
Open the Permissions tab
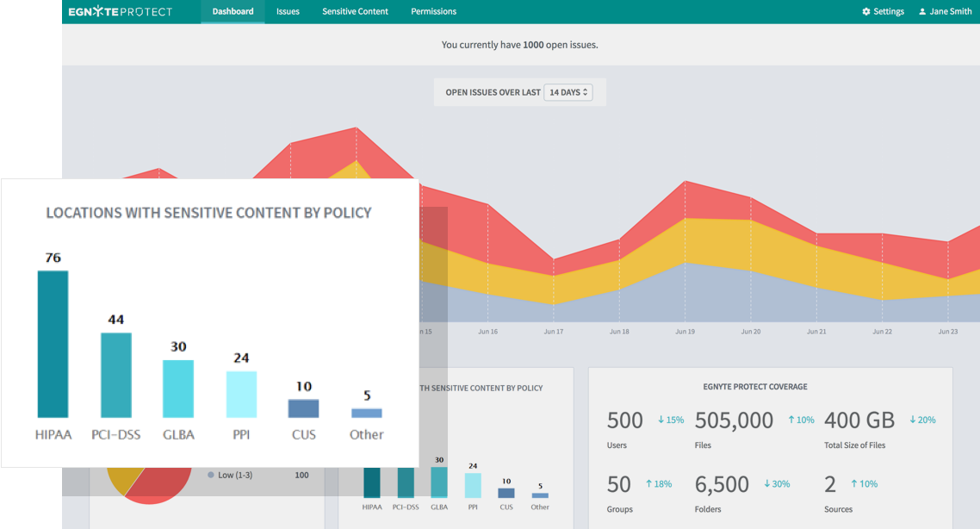click(433, 12)
